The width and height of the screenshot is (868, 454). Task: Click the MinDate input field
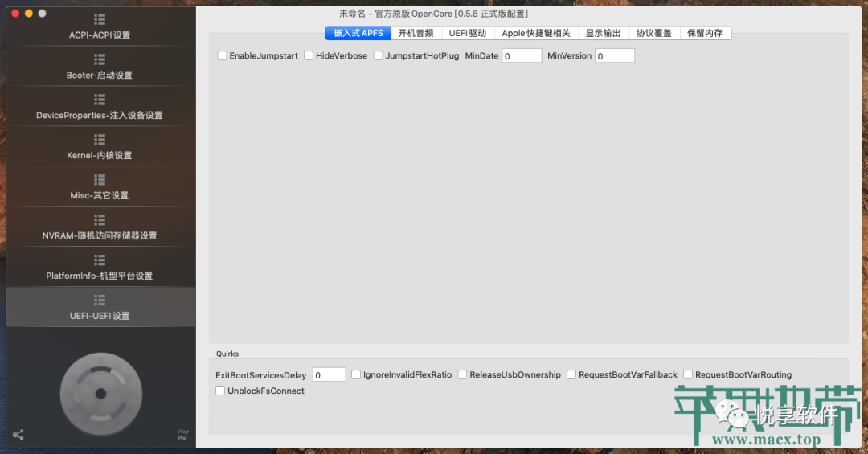point(522,56)
